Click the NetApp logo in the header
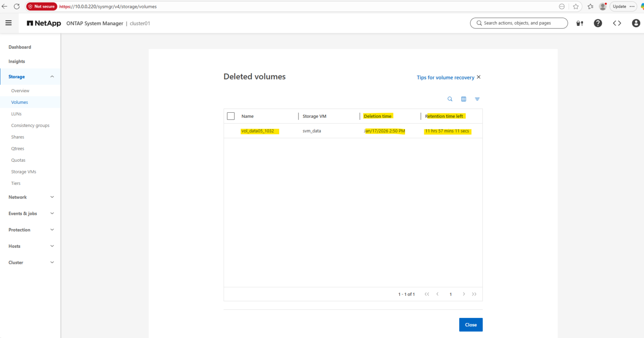This screenshot has width=644, height=338. click(x=44, y=23)
